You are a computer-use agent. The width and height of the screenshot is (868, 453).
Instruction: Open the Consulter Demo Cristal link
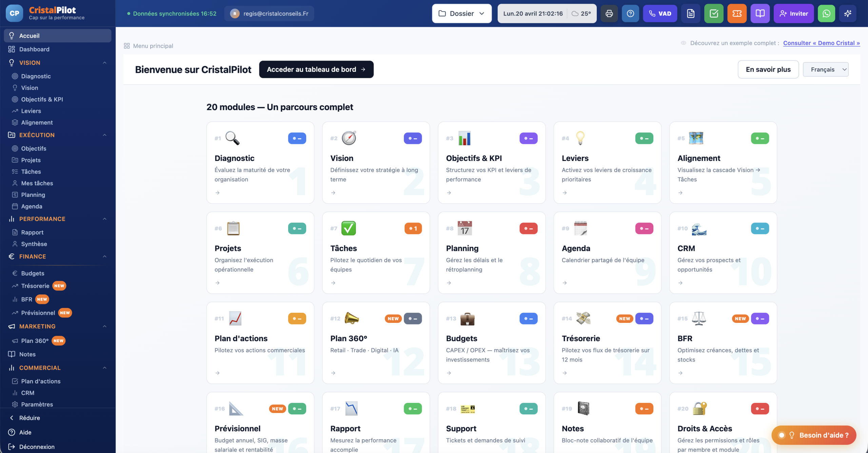pyautogui.click(x=821, y=43)
